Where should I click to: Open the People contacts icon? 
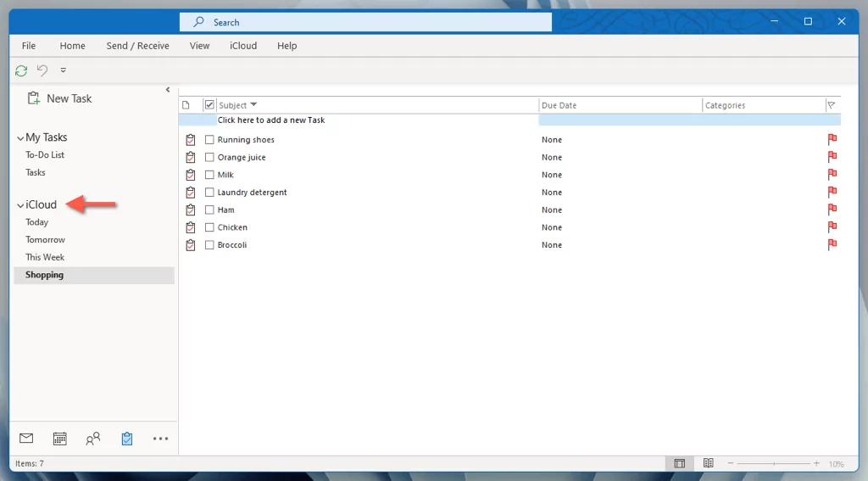(93, 439)
